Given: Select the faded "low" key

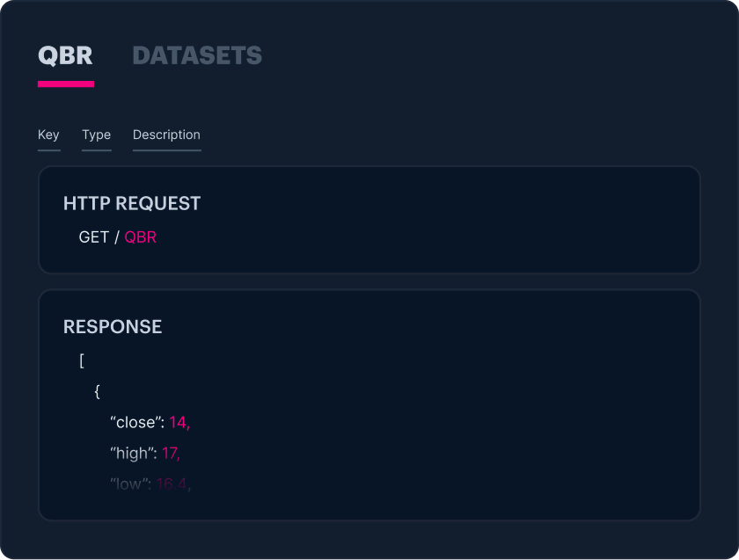Looking at the screenshot, I should 129,484.
